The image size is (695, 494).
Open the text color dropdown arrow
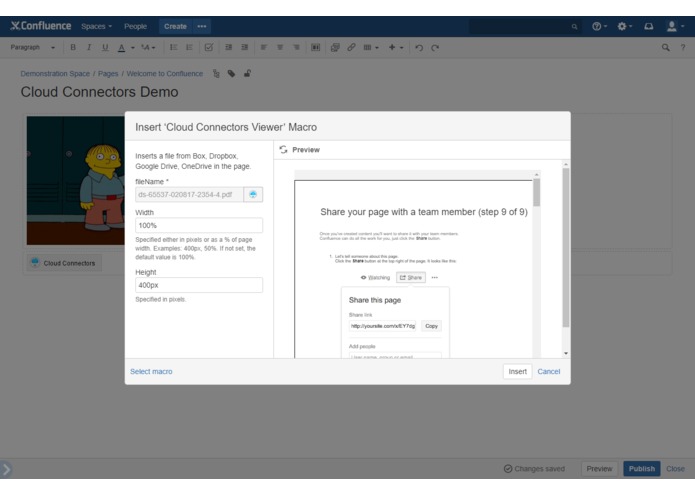click(133, 48)
